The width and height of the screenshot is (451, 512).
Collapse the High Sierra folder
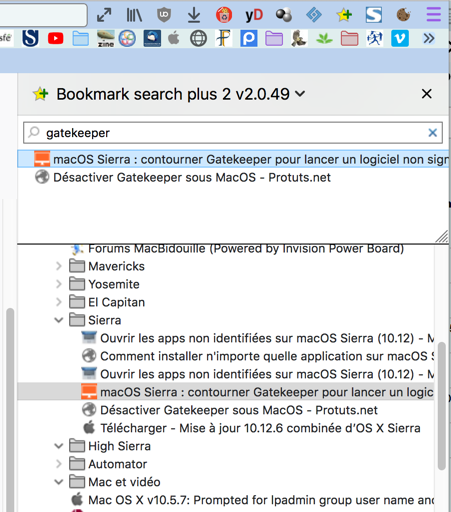pos(59,446)
